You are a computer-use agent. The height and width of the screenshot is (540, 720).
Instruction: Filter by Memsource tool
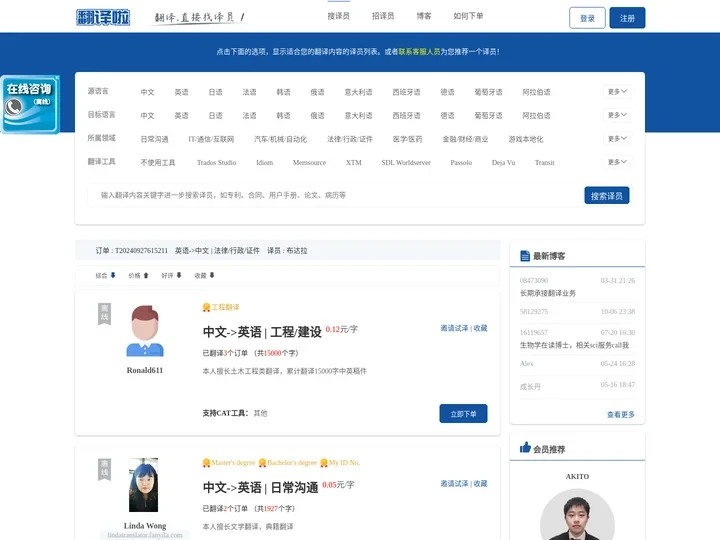[x=309, y=163]
